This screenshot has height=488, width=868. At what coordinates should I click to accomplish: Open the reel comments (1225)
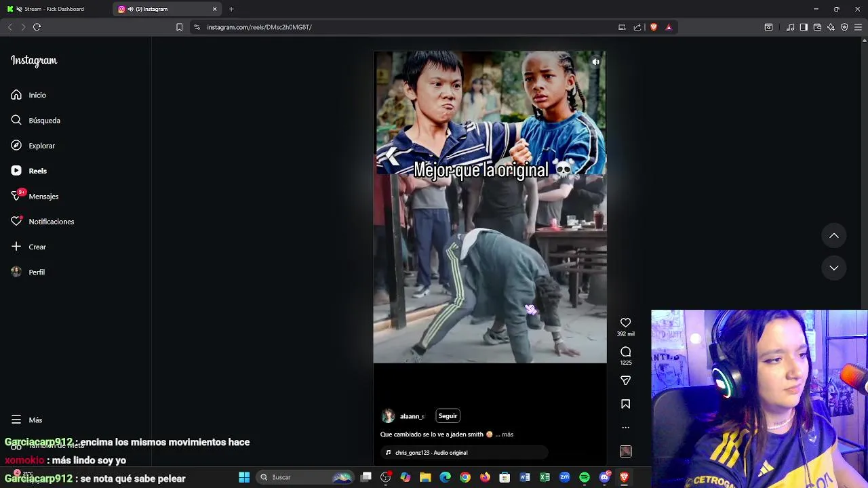click(x=625, y=352)
